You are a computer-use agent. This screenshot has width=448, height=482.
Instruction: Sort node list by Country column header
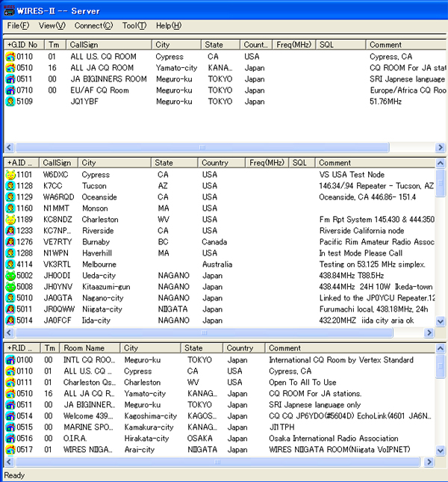(221, 162)
